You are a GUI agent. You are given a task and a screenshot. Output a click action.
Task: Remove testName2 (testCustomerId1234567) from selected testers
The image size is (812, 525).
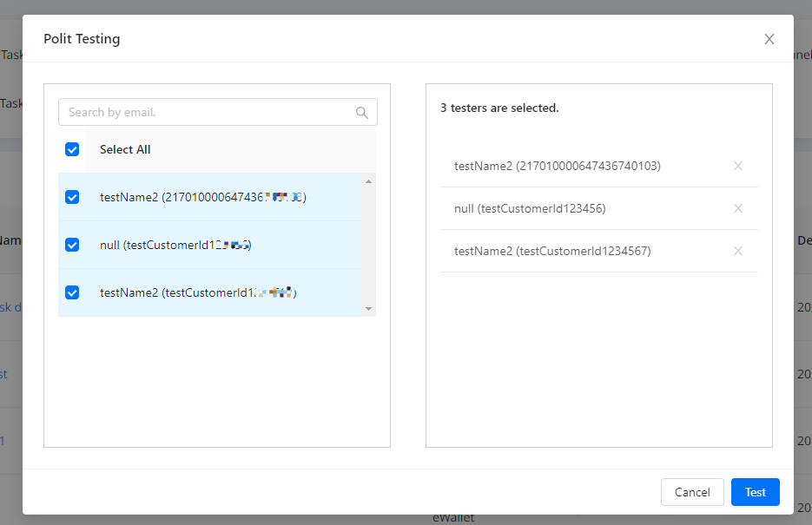point(738,251)
